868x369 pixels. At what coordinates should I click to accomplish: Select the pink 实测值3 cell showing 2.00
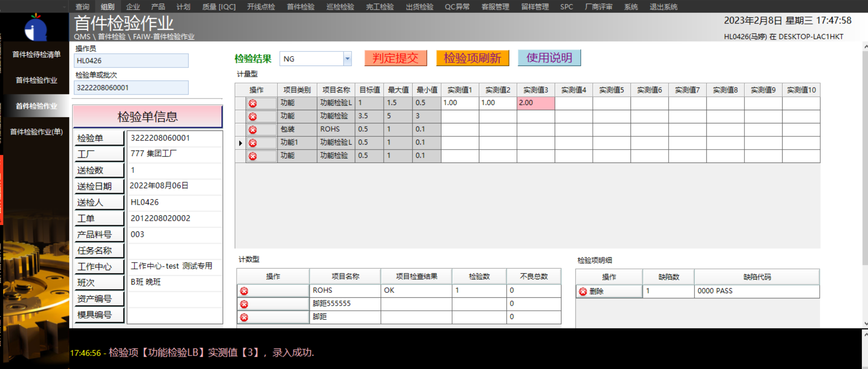point(536,103)
